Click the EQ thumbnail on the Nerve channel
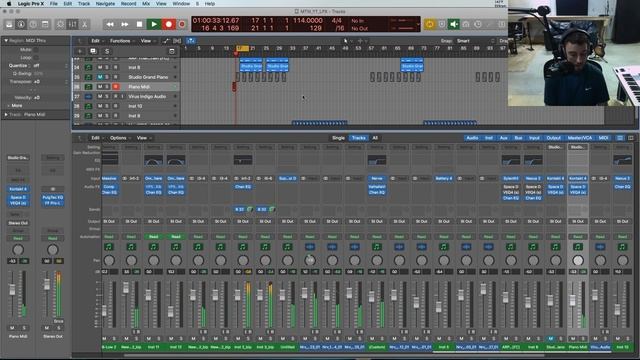Image resolution: width=640 pixels, height=360 pixels. [377, 160]
